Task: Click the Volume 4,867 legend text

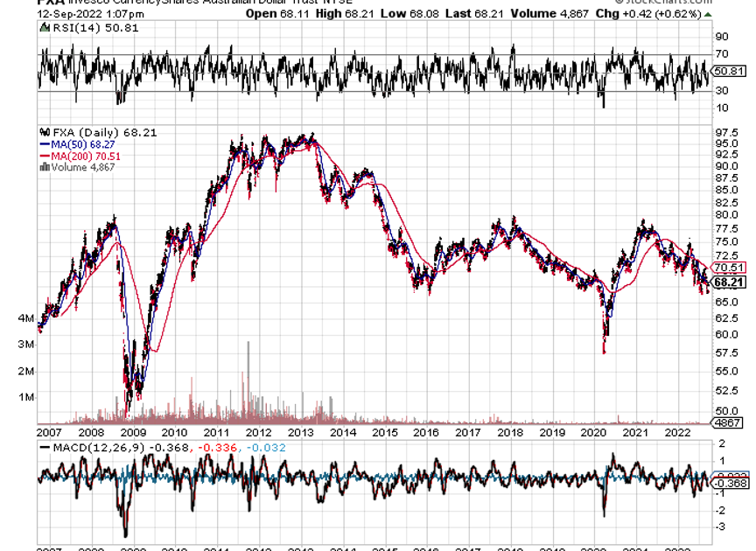Action: [x=80, y=167]
